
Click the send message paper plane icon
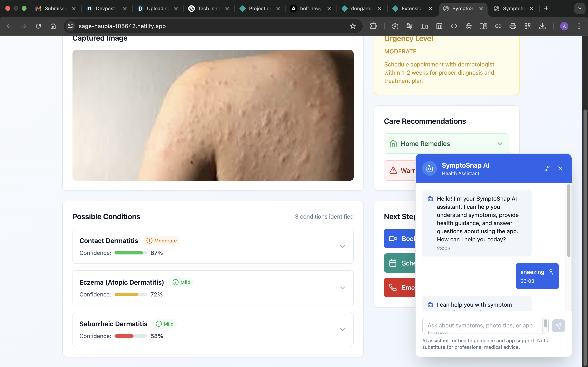tap(558, 325)
